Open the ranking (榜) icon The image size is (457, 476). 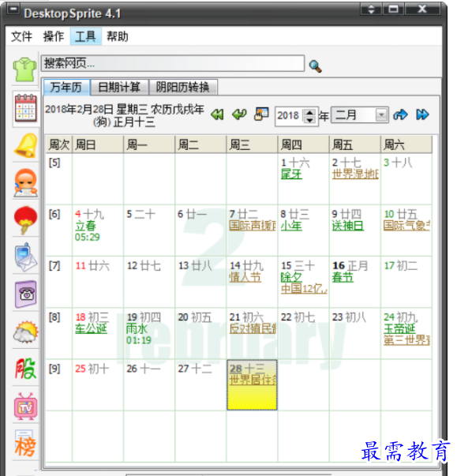pyautogui.click(x=26, y=444)
